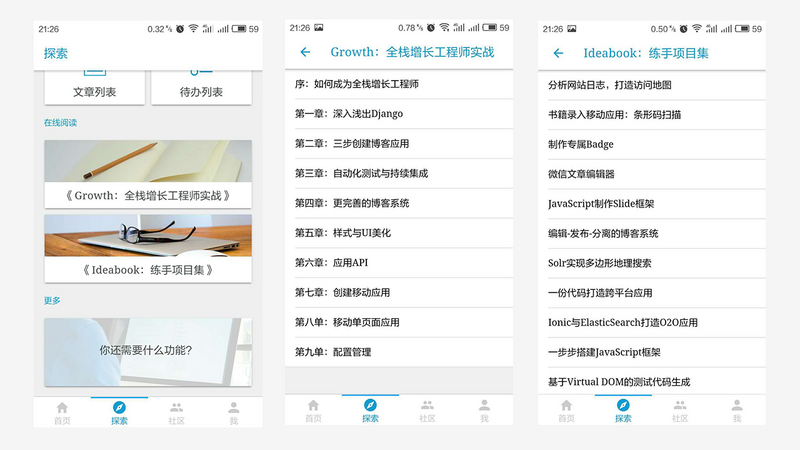Tap the back arrow on the Growth screen
Image resolution: width=800 pixels, height=450 pixels.
[x=305, y=52]
